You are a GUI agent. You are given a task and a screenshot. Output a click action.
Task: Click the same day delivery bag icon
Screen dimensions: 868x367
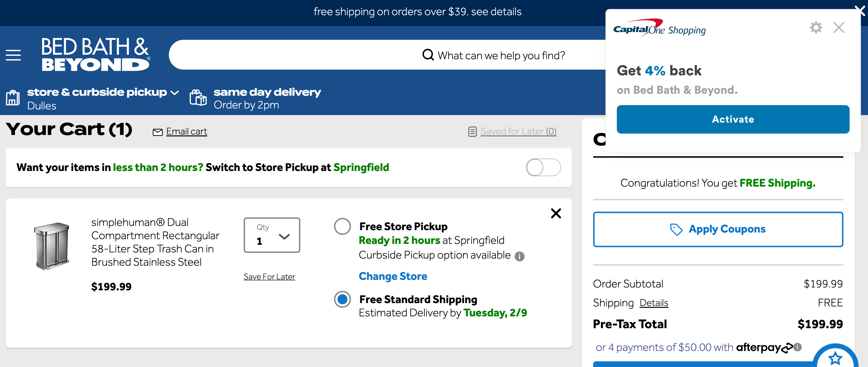pyautogui.click(x=198, y=98)
